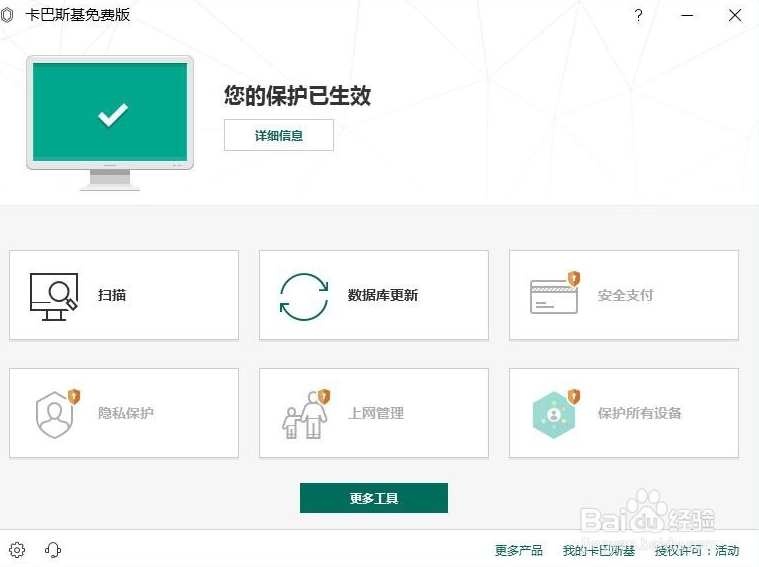Select the 上网管理 tile label
This screenshot has width=759, height=567.
point(376,413)
